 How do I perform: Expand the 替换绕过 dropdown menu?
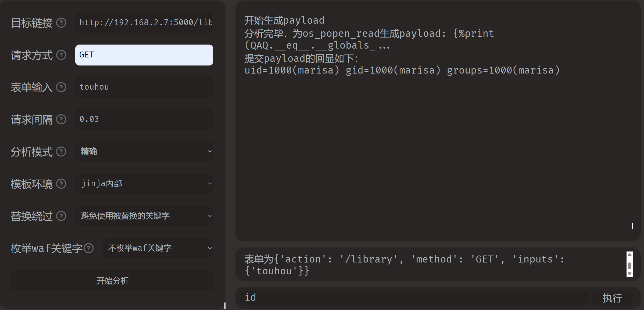point(144,216)
